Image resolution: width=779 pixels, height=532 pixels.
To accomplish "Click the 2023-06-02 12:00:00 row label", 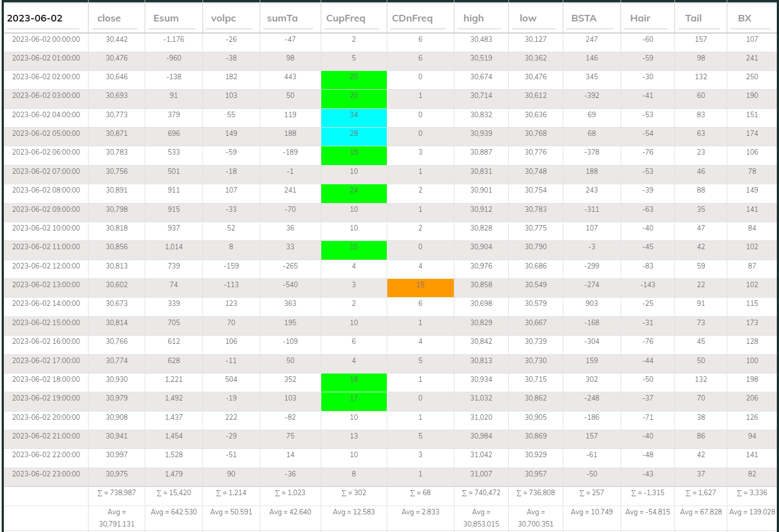I will click(x=45, y=266).
